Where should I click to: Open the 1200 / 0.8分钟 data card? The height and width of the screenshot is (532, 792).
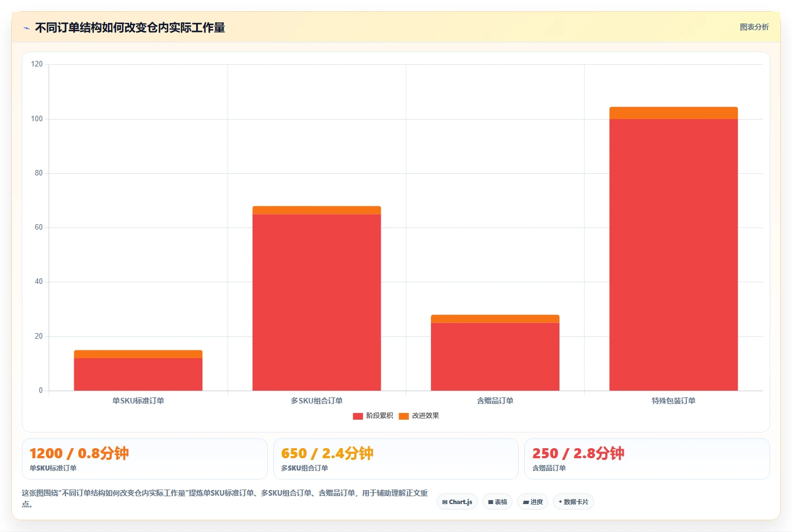pyautogui.click(x=145, y=459)
